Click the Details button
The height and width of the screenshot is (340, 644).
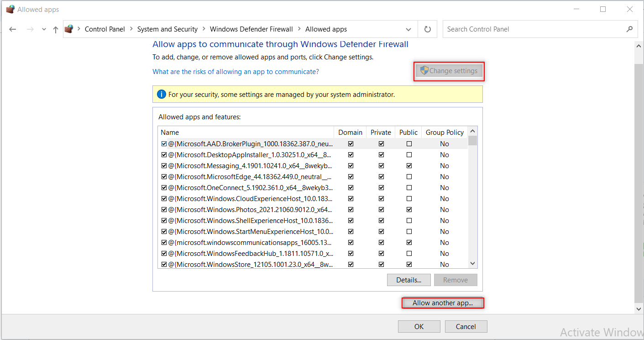(x=408, y=280)
